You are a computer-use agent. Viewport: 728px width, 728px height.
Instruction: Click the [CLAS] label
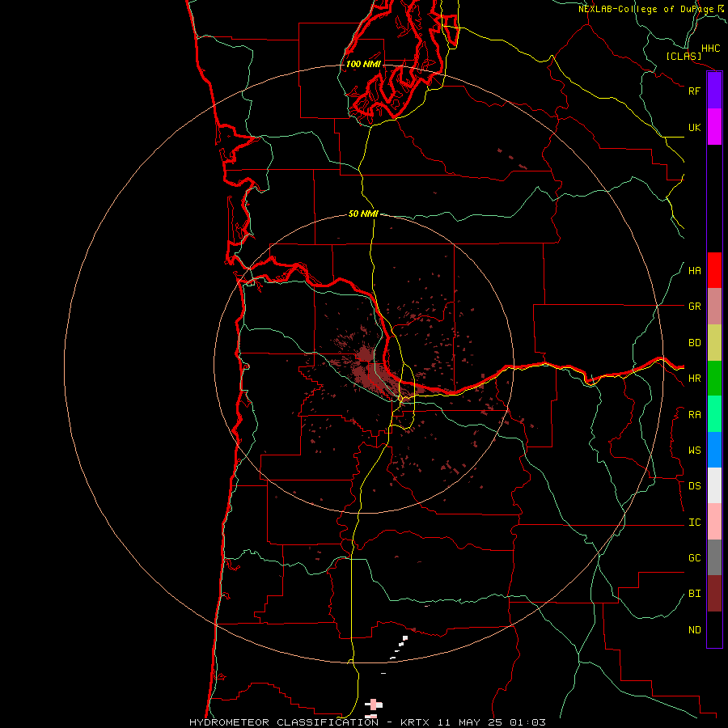point(684,56)
